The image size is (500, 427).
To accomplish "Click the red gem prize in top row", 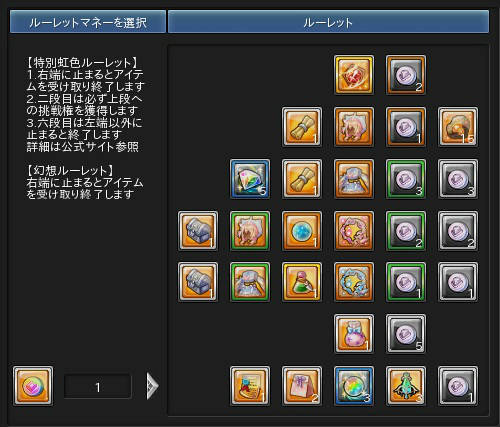I will pyautogui.click(x=354, y=75).
